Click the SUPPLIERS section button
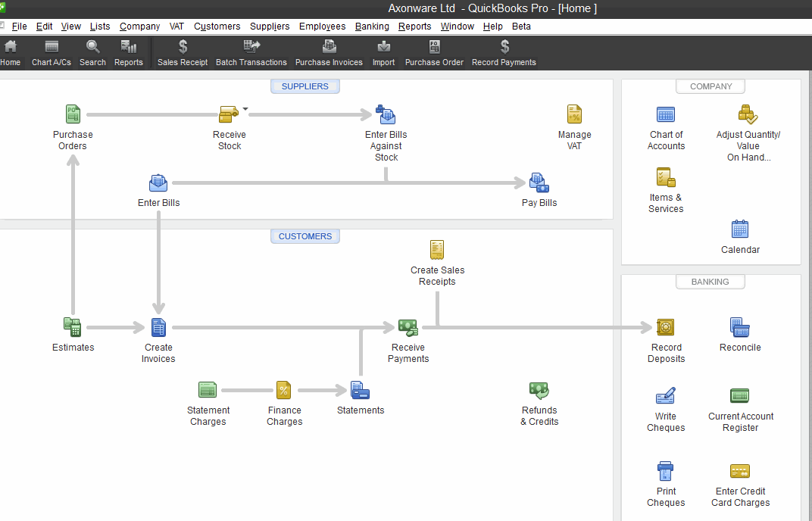This screenshot has width=812, height=521. [305, 86]
